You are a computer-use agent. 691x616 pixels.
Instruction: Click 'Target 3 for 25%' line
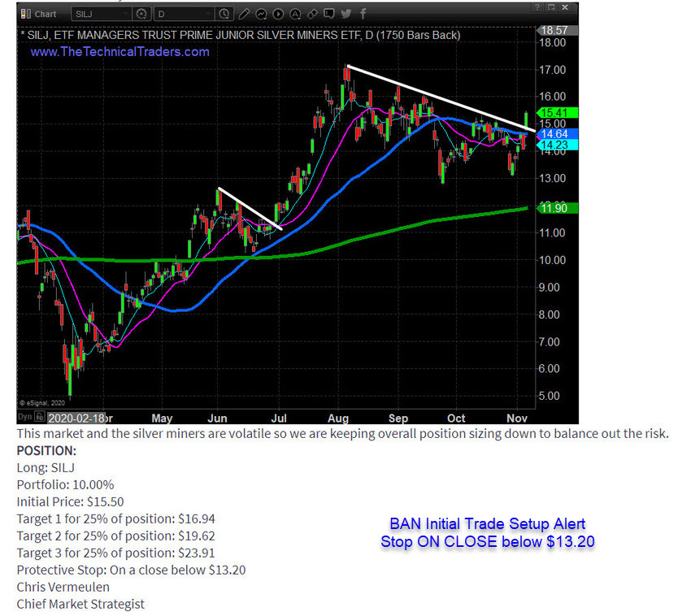(116, 553)
